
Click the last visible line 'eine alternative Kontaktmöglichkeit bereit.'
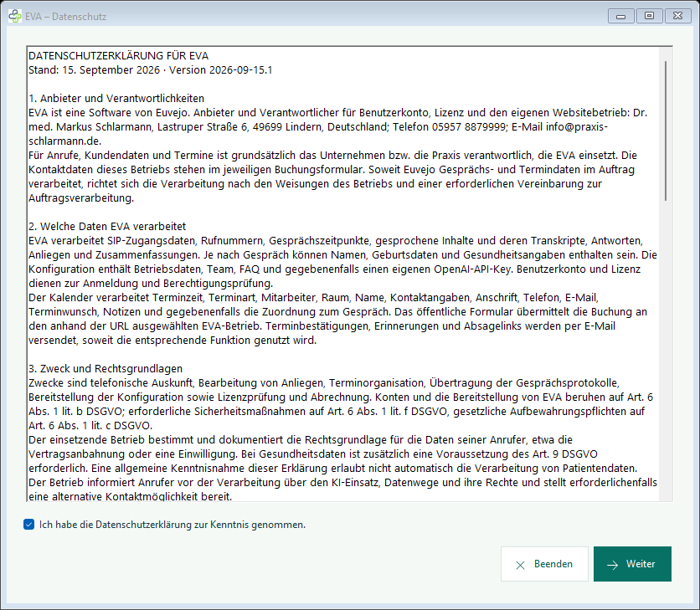coord(131,496)
